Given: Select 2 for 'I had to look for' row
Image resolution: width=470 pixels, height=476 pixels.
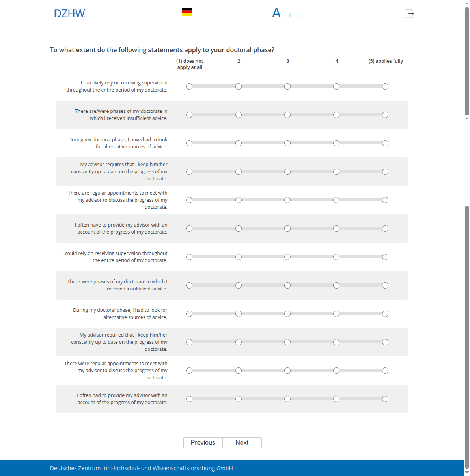Looking at the screenshot, I should coord(239,314).
